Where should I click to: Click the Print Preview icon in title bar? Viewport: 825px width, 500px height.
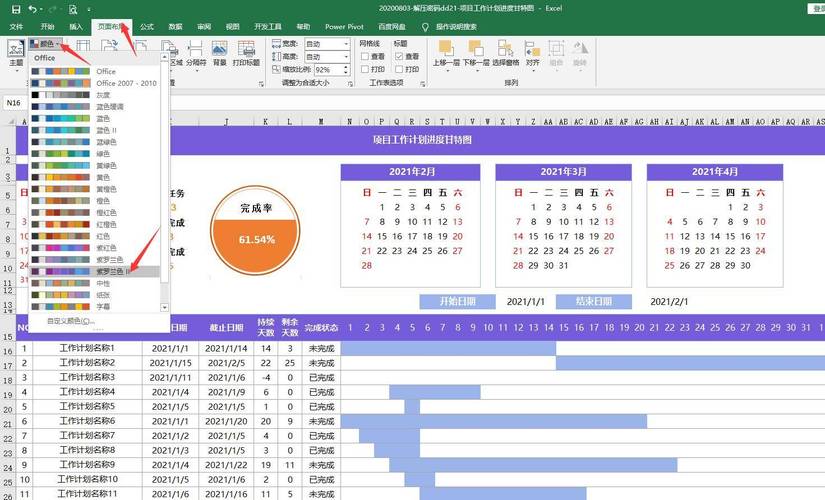[73, 9]
